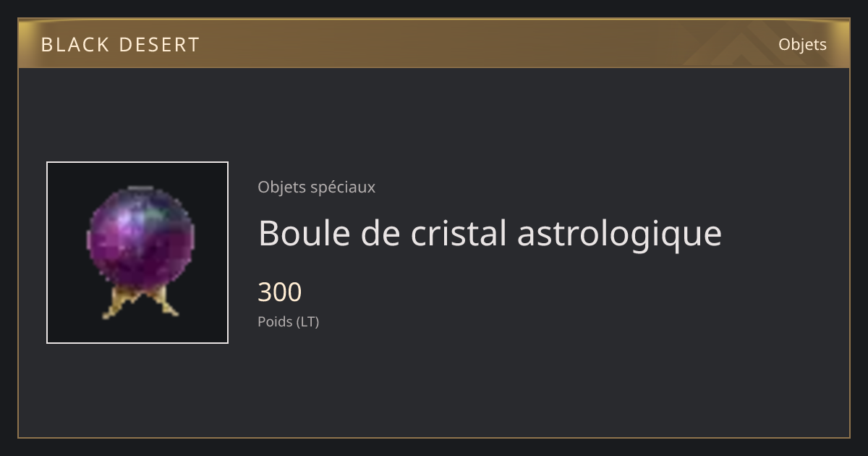Click the dark empty card area below Poids

(434, 384)
